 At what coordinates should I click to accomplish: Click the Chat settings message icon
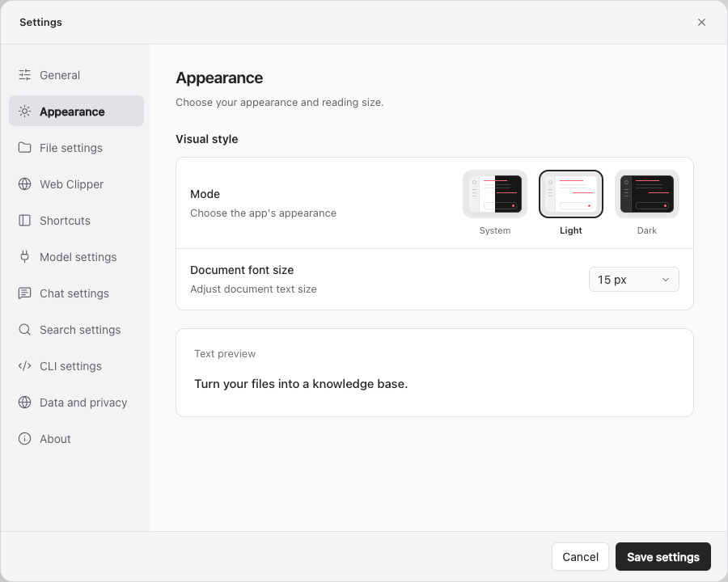click(24, 293)
